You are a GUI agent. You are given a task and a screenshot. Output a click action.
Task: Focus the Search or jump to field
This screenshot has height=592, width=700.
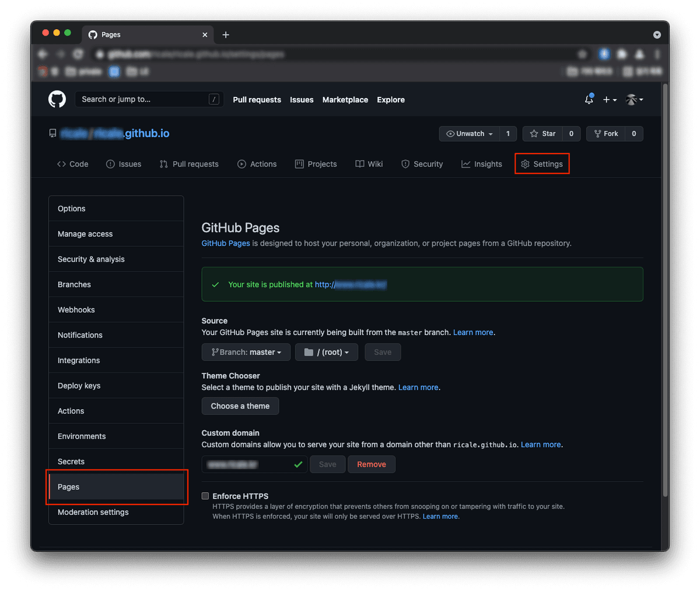pyautogui.click(x=149, y=99)
